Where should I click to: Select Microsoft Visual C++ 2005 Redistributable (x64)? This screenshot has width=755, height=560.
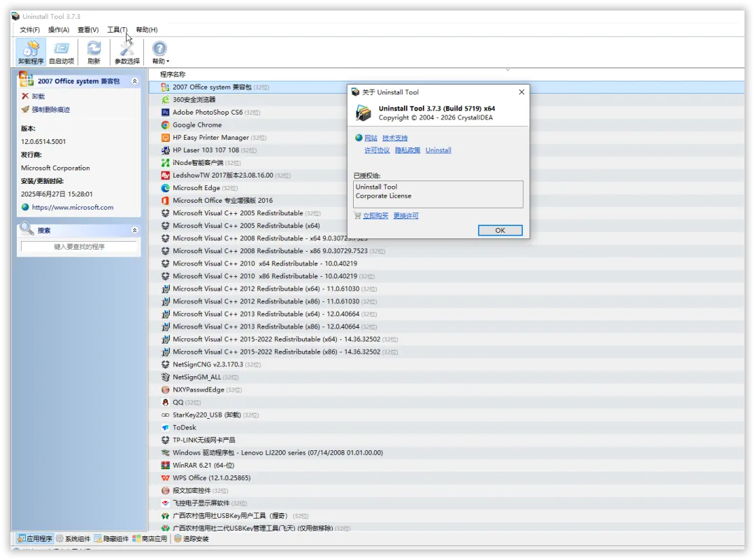point(446,226)
